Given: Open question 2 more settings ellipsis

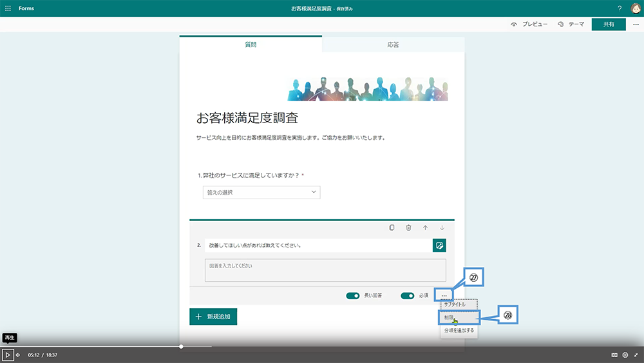Looking at the screenshot, I should [x=444, y=295].
